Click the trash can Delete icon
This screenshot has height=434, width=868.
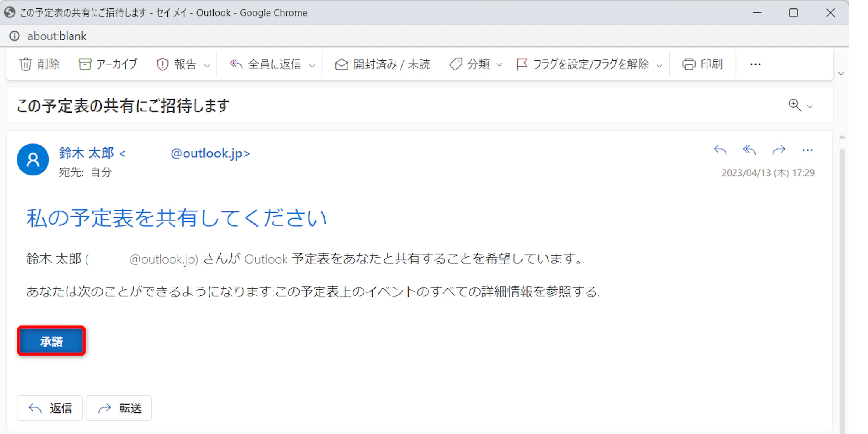[x=26, y=64]
